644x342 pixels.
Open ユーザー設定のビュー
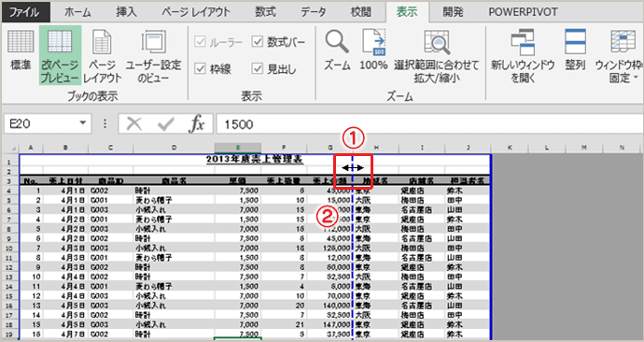pyautogui.click(x=153, y=56)
